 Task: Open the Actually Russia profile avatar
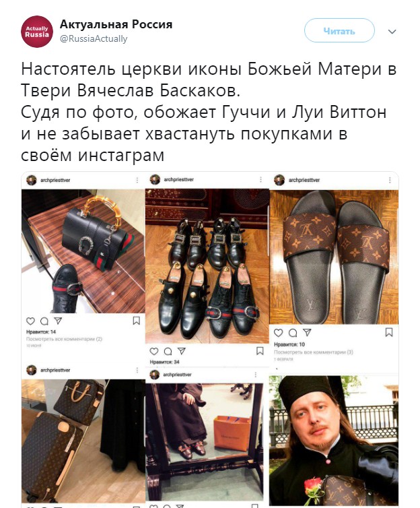[x=37, y=32]
